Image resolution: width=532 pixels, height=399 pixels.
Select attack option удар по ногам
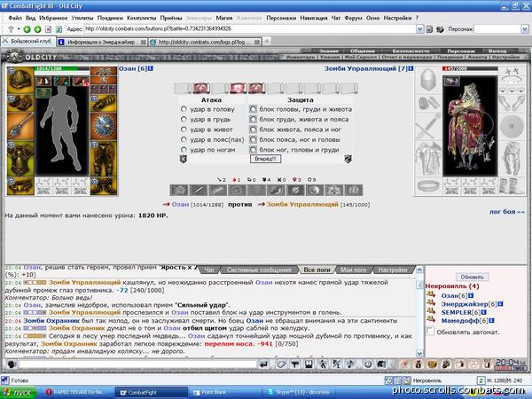[x=184, y=150]
